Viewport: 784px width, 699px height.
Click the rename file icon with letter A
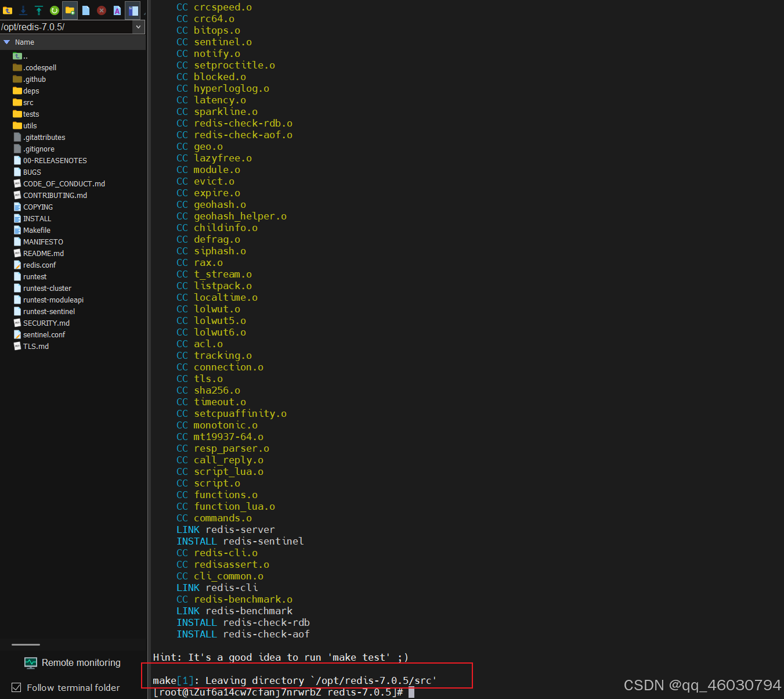click(x=117, y=10)
